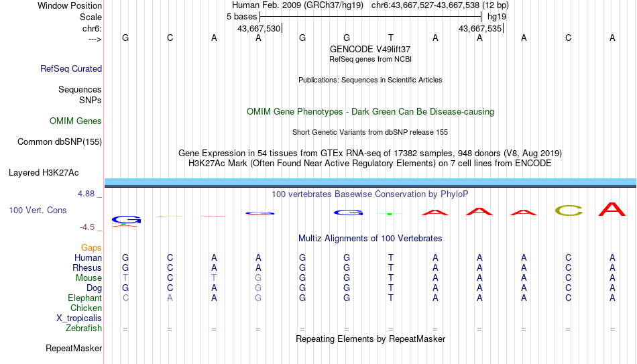
Task: Click the chr6: label on the left
Action: coord(92,28)
